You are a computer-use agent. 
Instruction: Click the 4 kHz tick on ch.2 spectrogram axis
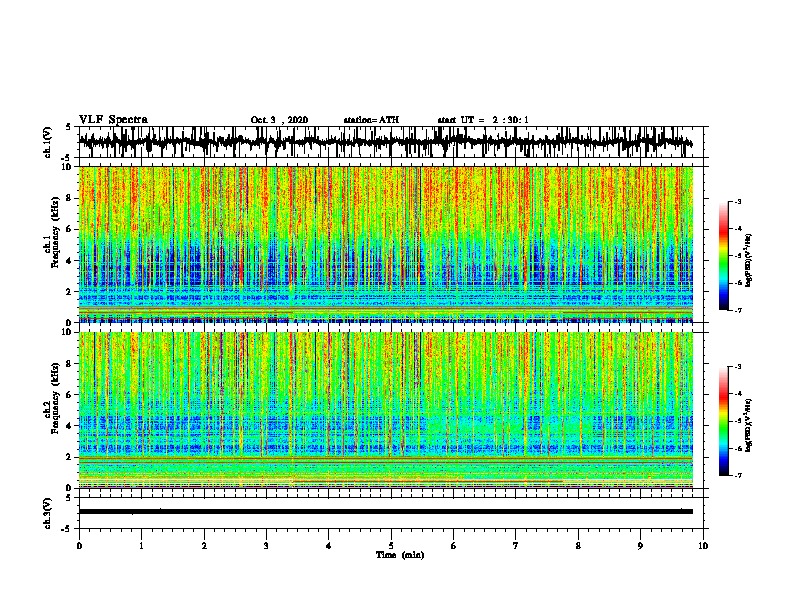tap(69, 426)
